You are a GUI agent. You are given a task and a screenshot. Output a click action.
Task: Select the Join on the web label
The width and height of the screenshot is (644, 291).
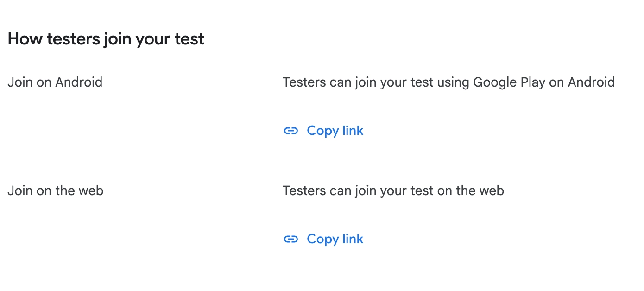[55, 190]
